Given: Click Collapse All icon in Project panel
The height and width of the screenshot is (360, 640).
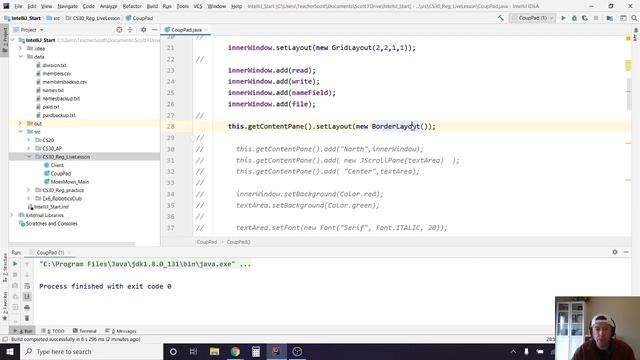Looking at the screenshot, I should [130, 30].
